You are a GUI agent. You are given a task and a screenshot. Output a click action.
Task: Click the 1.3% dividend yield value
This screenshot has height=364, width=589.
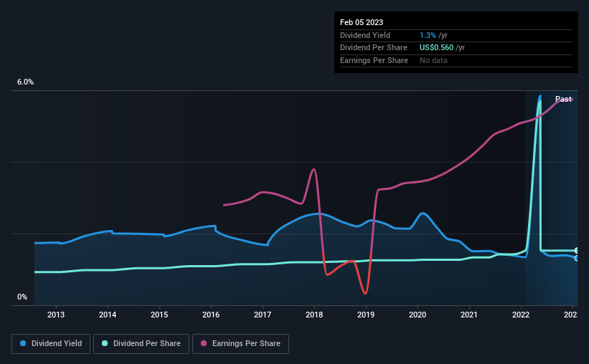[428, 35]
